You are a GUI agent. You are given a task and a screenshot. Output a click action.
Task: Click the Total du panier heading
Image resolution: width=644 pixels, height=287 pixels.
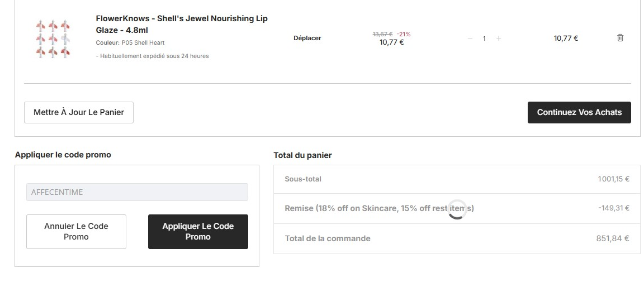click(302, 155)
